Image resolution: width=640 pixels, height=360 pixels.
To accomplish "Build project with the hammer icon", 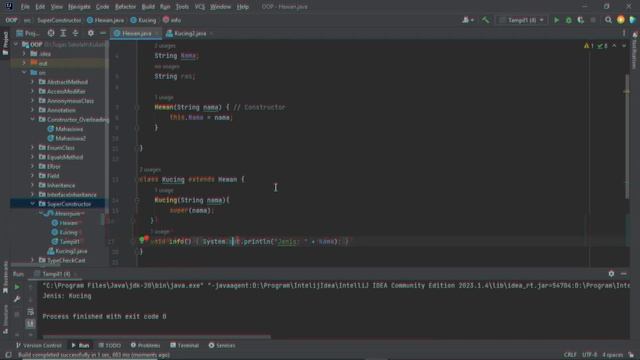I will point(485,20).
